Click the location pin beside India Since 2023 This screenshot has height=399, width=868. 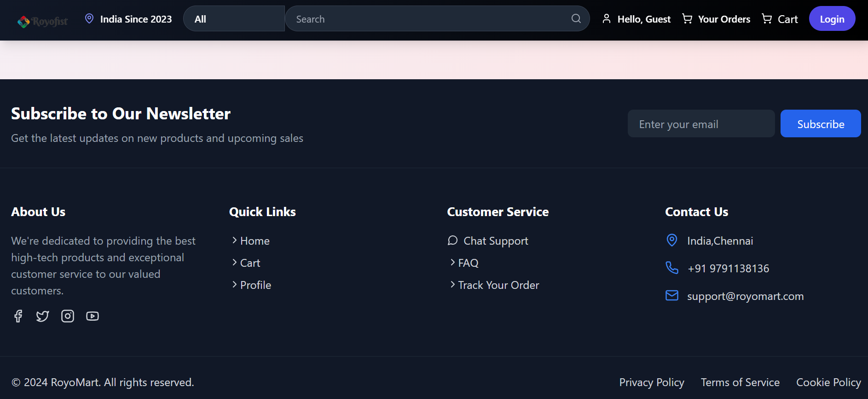point(89,18)
